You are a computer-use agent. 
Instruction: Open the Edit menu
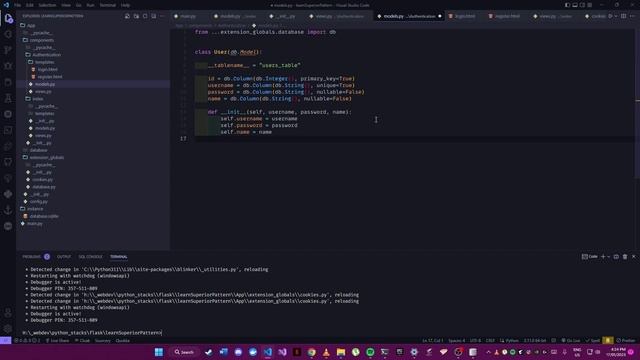point(30,5)
